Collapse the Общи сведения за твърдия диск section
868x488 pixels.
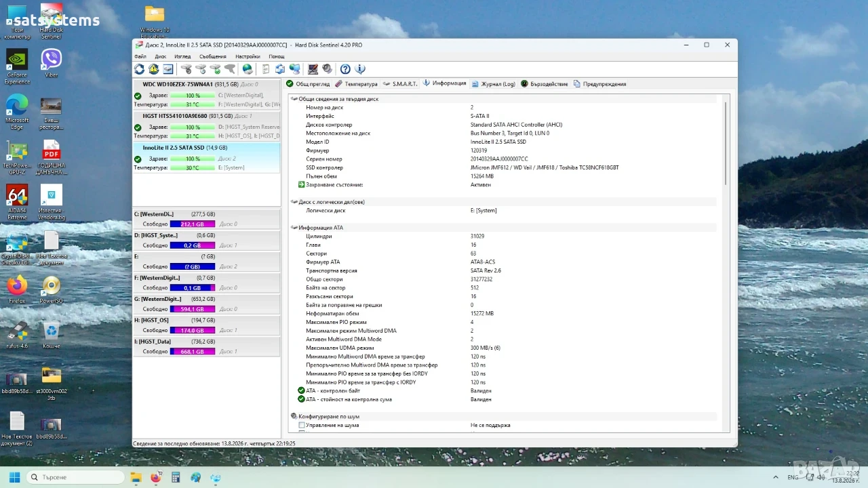(294, 99)
